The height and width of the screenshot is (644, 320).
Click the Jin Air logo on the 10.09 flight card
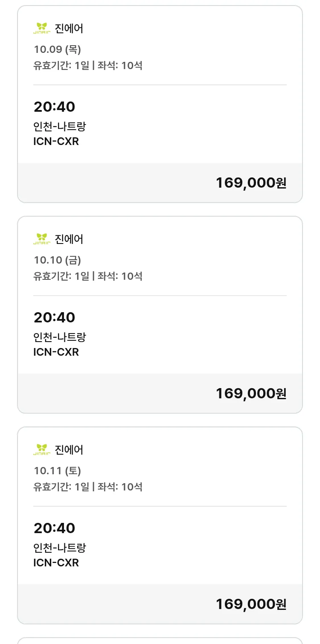click(42, 29)
